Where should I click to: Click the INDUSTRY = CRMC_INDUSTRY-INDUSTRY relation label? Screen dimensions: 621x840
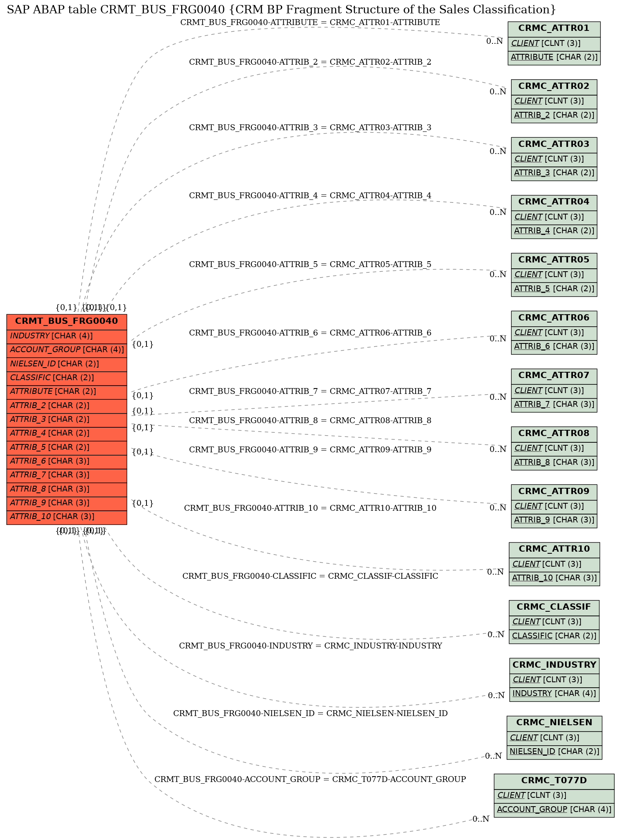point(310,646)
